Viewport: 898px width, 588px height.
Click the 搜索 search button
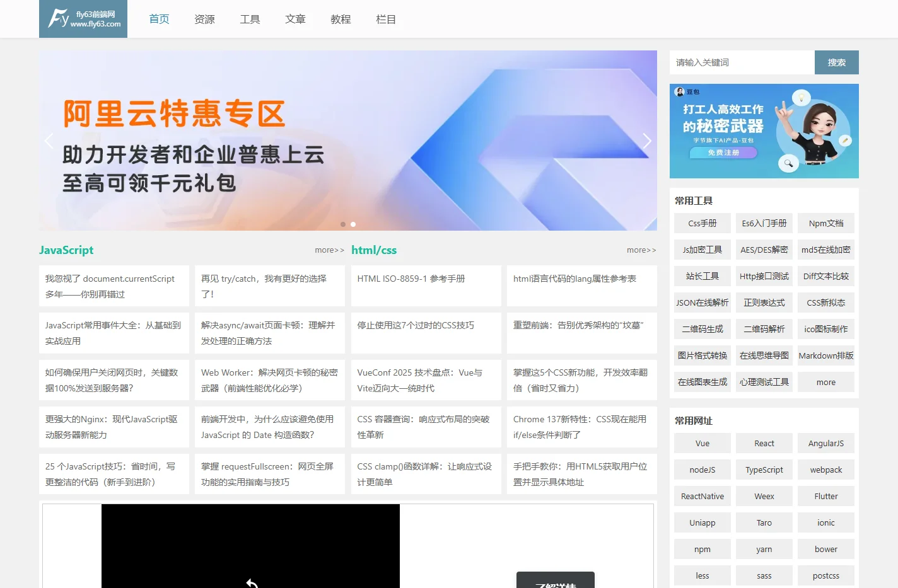coord(837,62)
